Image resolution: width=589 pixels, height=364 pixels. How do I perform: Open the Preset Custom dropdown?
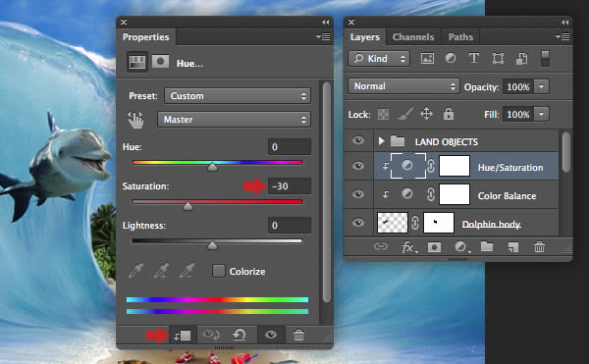pos(238,96)
